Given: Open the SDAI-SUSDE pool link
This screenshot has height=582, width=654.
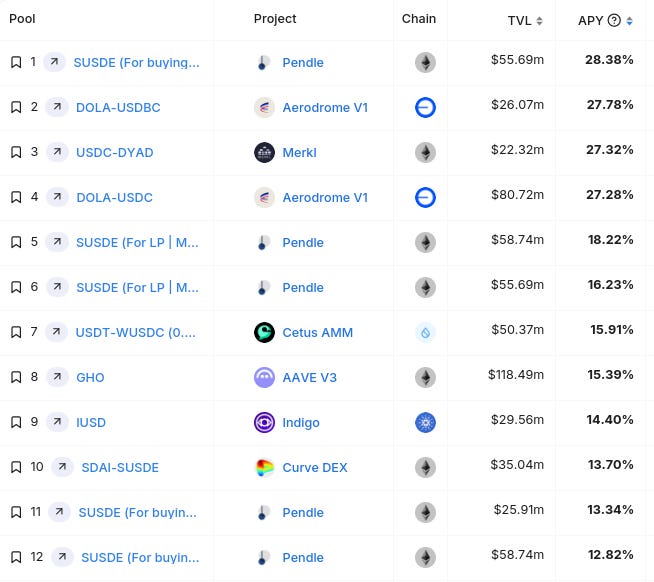Looking at the screenshot, I should [120, 468].
